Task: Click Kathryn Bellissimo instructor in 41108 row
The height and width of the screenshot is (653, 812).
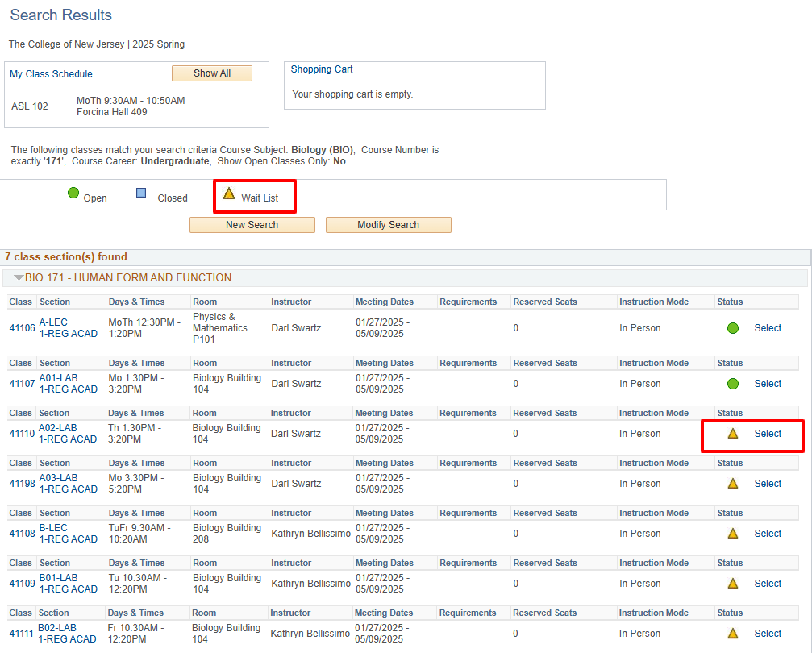Action: [310, 534]
